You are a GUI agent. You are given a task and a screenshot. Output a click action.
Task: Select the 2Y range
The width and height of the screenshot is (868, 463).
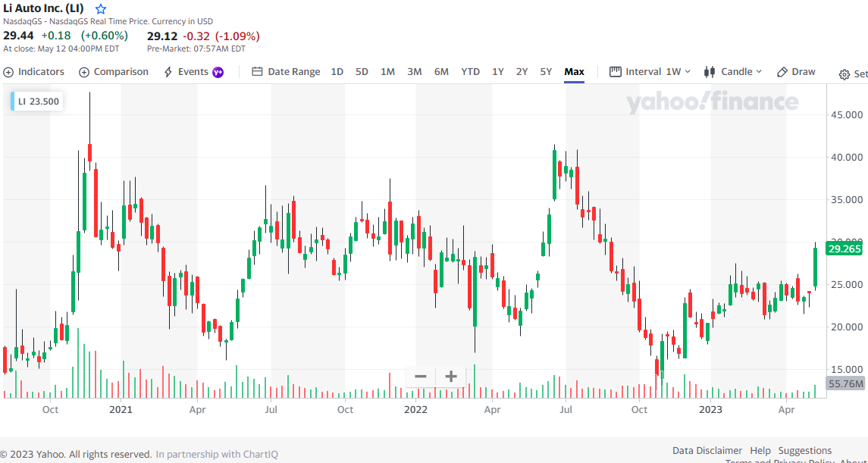tap(522, 72)
